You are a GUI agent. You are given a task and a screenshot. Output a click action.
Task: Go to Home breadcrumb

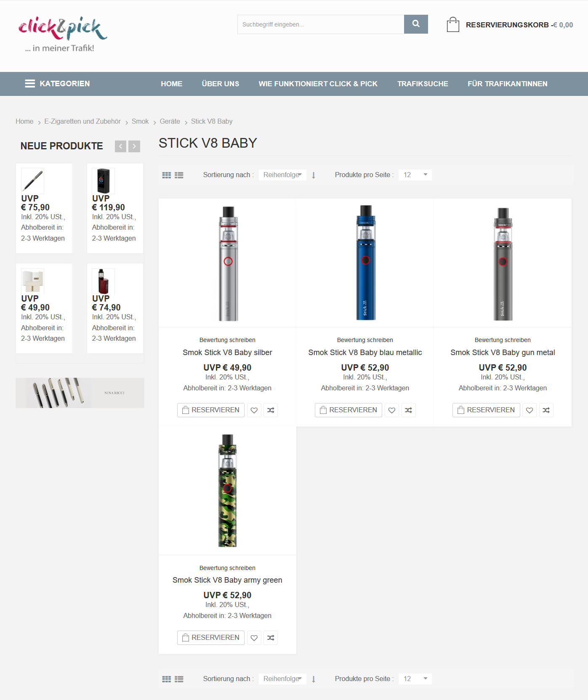point(24,122)
